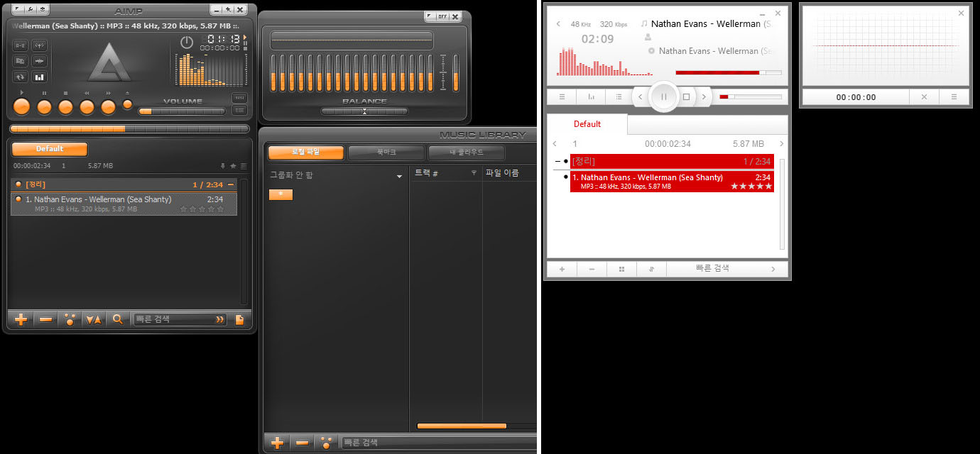Click the magnifier search icon in dark playlist
Screen dimensions: 980x454
[x=118, y=320]
